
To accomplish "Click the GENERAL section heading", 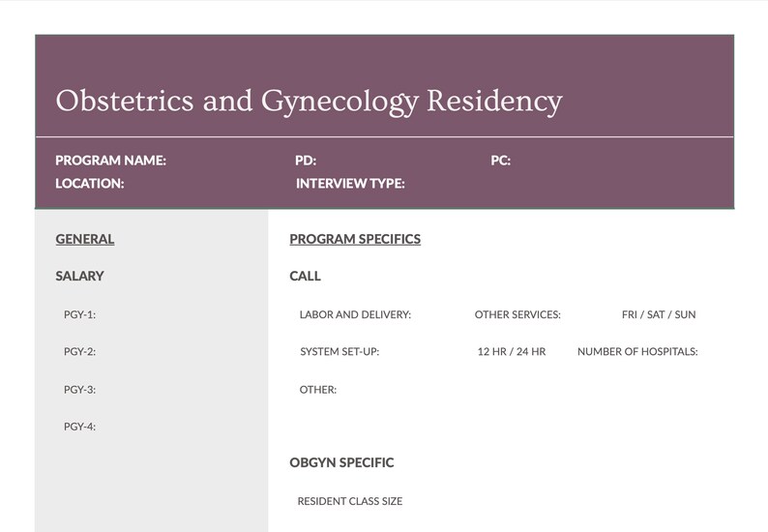I will coord(85,239).
